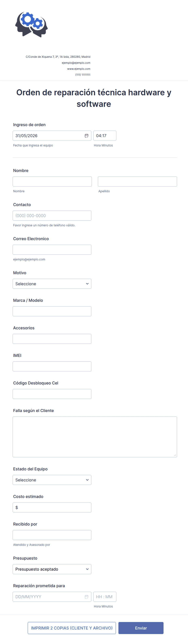Expand the Motivo dropdown
188x644 pixels.
pos(52,284)
